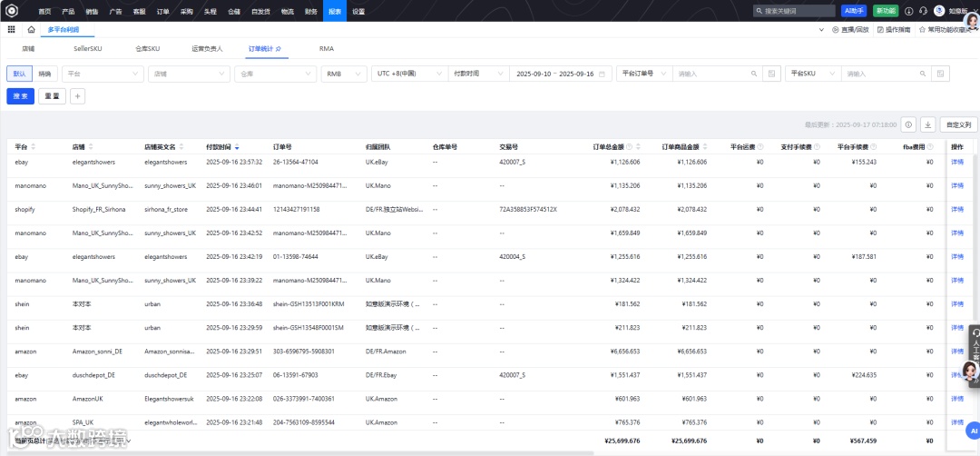
Task: Open the round AI assistant bubble
Action: click(x=973, y=431)
